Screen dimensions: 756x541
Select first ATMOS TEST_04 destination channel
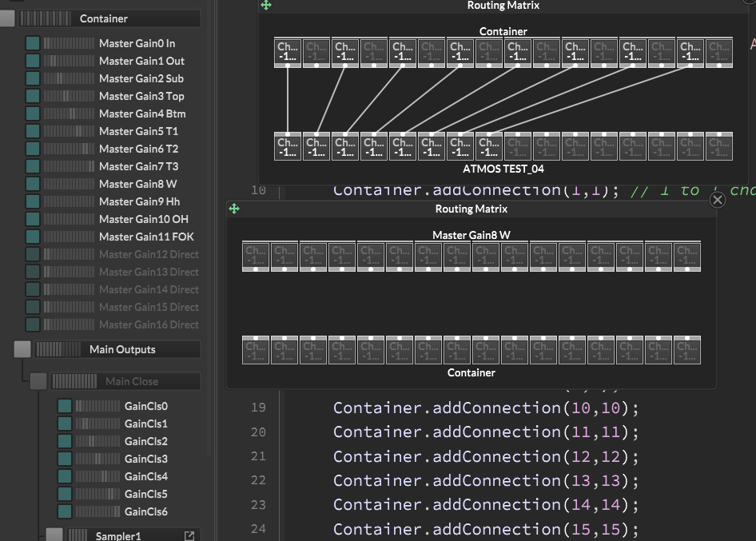coord(288,147)
